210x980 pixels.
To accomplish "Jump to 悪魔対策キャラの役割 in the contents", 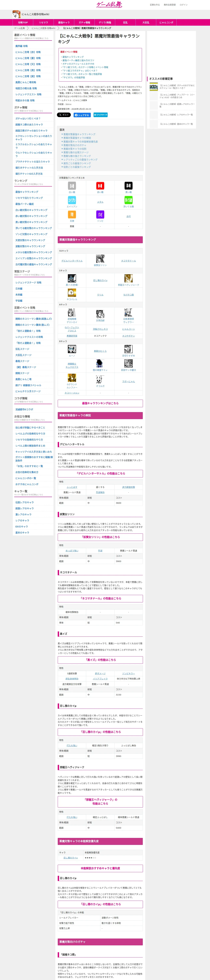I will click(75, 149).
